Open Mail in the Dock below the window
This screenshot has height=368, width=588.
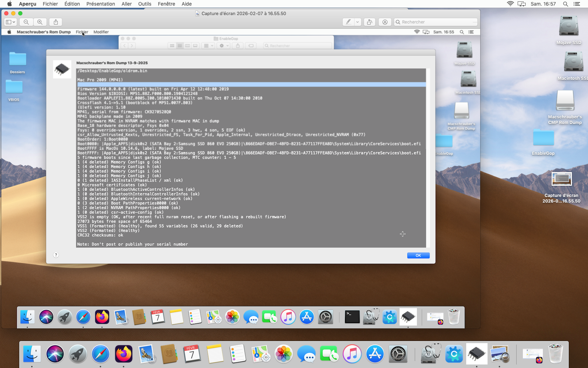tap(146, 354)
